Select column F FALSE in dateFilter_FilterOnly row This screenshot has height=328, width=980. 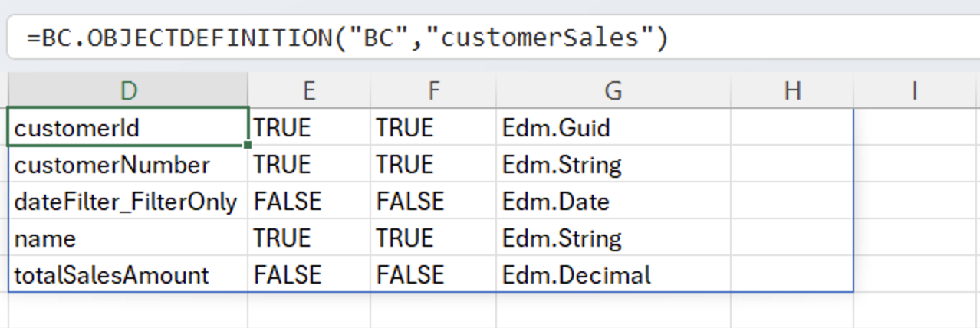(x=433, y=202)
